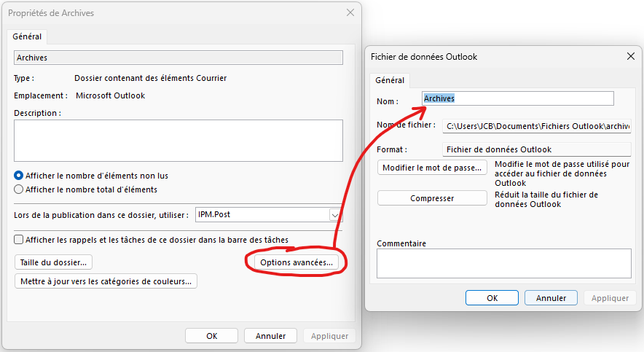The width and height of the screenshot is (644, 352).
Task: Confirm with OK in Outlook data file dialog
Action: pyautogui.click(x=492, y=298)
